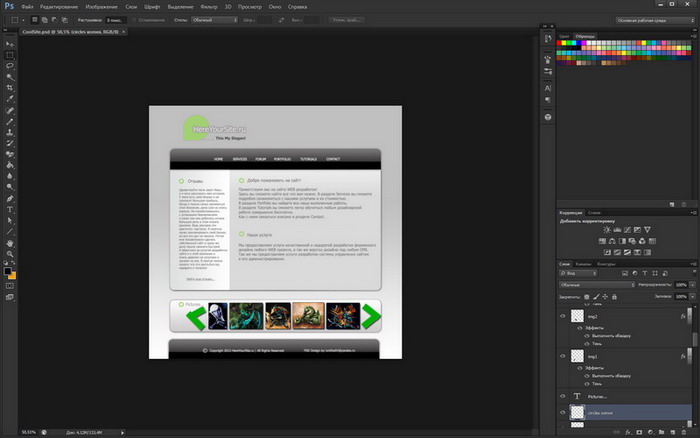Select the Rectangular Marquee tool
The width and height of the screenshot is (700, 438).
(10, 54)
